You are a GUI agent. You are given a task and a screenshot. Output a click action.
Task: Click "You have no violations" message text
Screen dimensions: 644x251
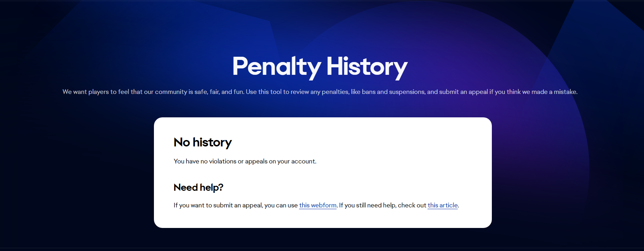[205, 161]
